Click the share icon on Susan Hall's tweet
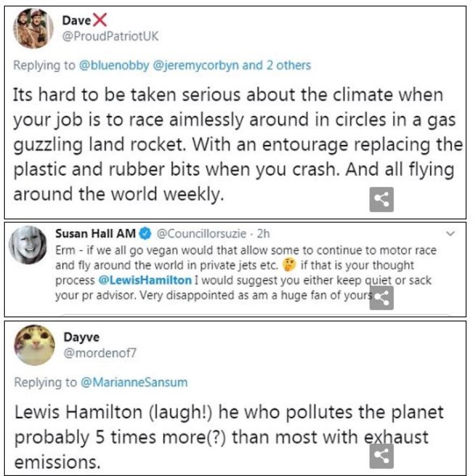This screenshot has height=476, width=473. coord(382,298)
